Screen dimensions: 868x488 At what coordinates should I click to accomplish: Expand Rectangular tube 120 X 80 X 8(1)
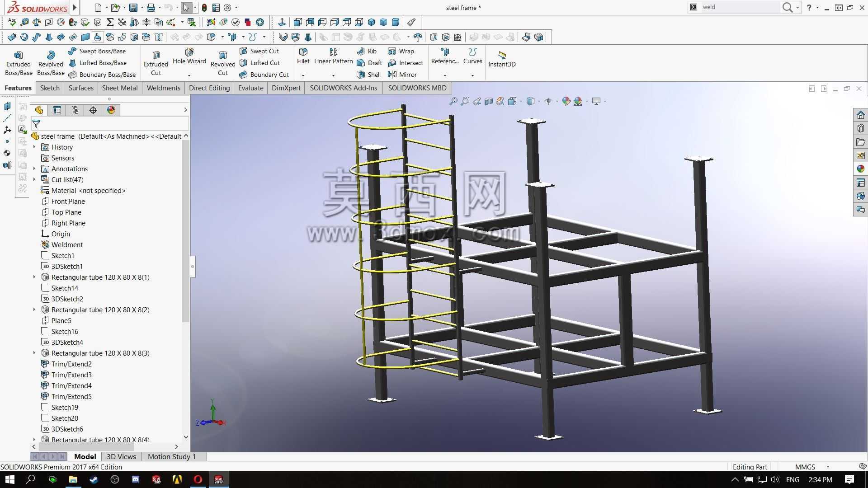point(34,277)
